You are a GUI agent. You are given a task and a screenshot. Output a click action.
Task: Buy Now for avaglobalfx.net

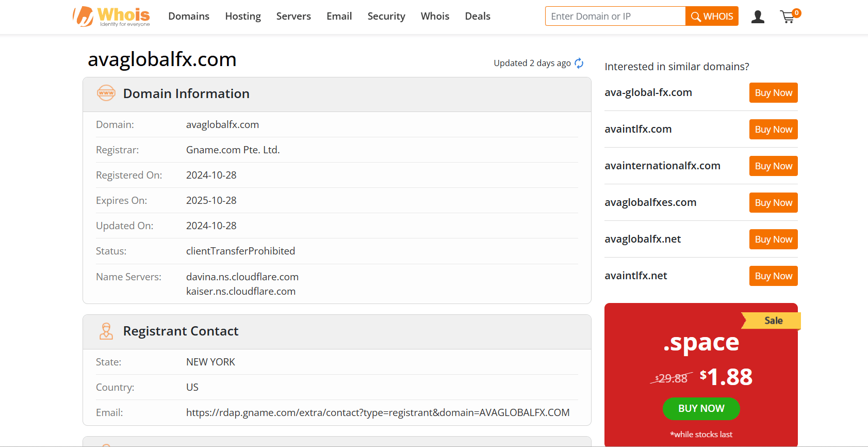(774, 240)
